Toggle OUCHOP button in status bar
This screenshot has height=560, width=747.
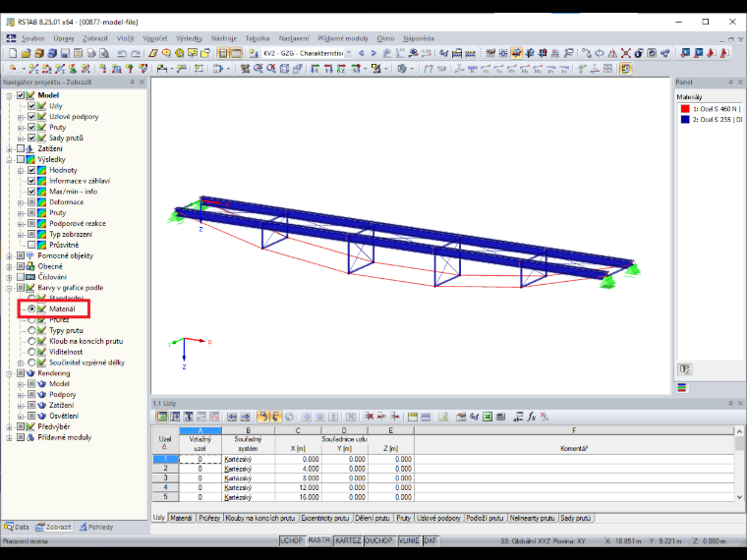pyautogui.click(x=378, y=541)
